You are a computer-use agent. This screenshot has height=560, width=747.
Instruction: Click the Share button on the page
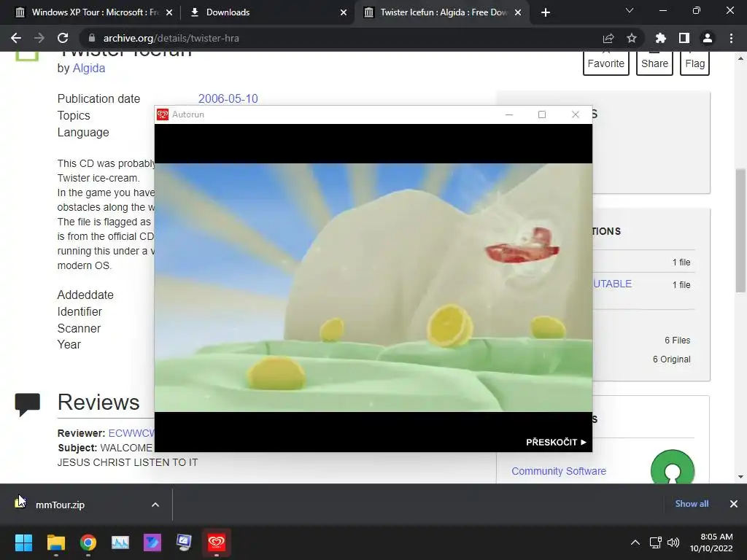point(654,63)
